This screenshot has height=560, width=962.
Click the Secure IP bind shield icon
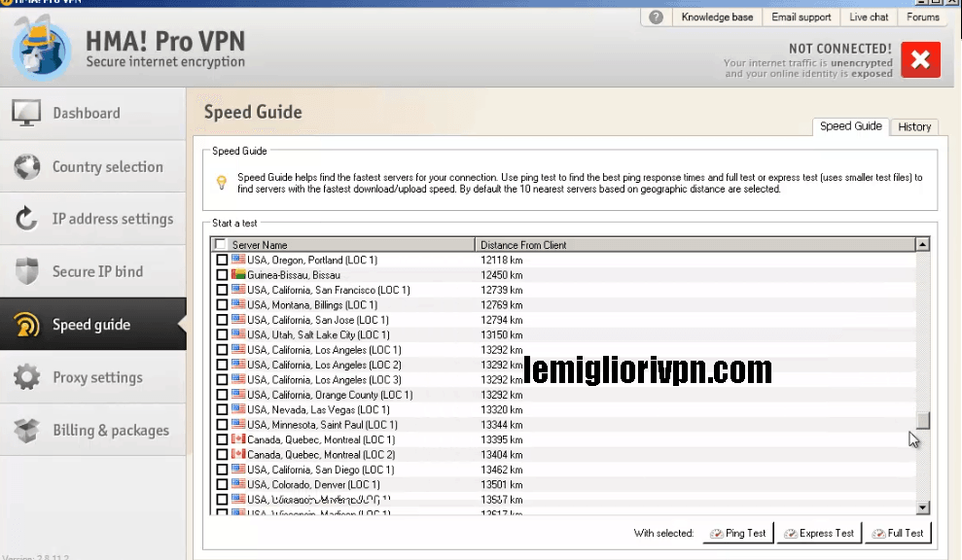click(27, 271)
